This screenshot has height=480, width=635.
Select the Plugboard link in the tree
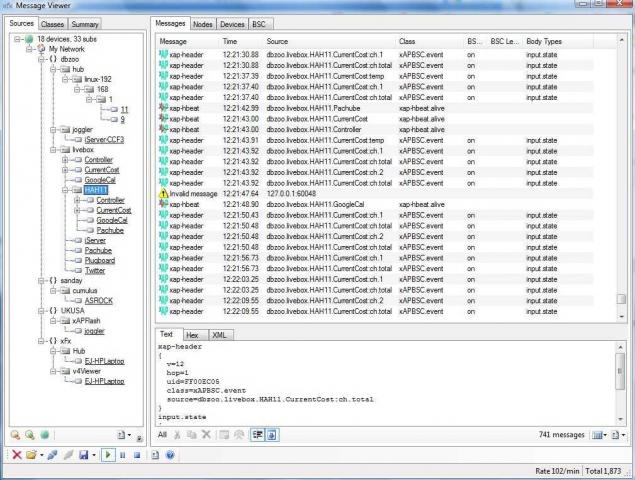100,260
